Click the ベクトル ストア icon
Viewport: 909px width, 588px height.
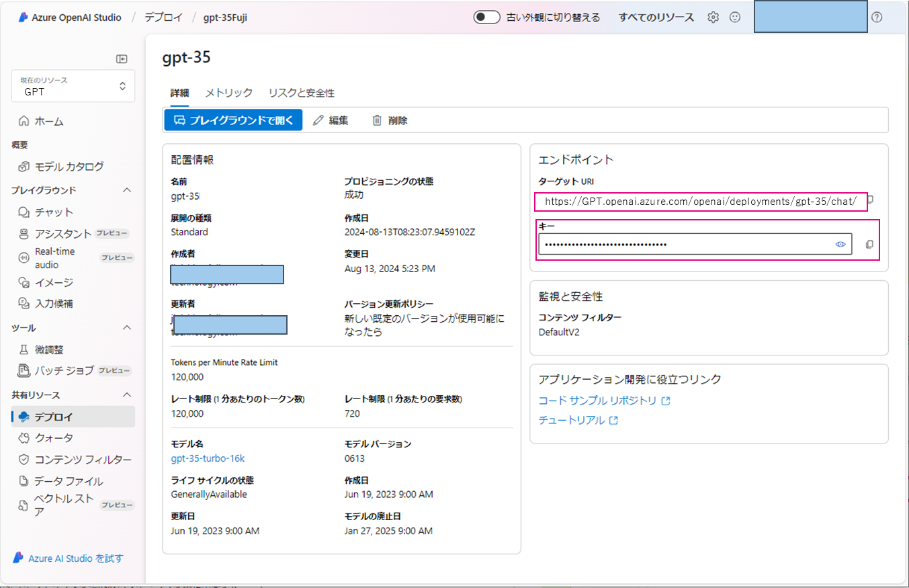tap(24, 505)
